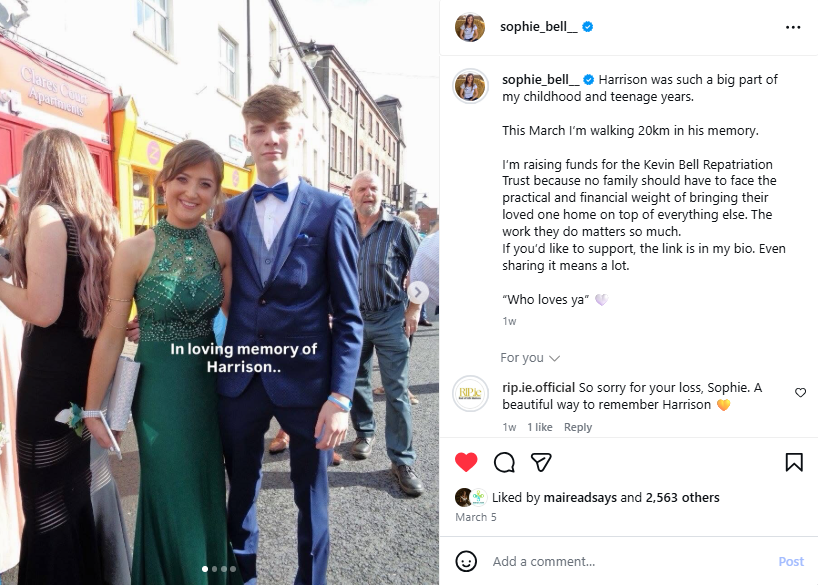Unlike the post with red heart
Image resolution: width=818 pixels, height=585 pixels.
466,462
